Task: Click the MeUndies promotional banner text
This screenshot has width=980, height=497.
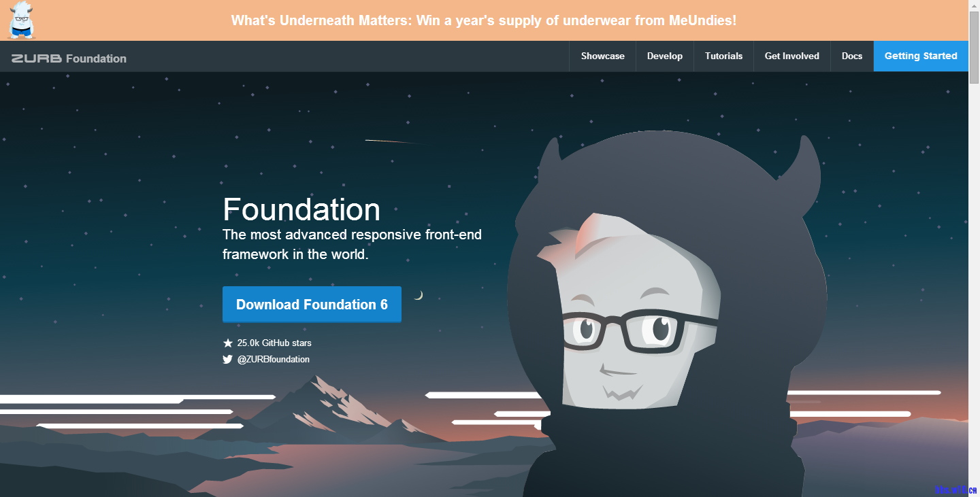Action: coord(484,20)
